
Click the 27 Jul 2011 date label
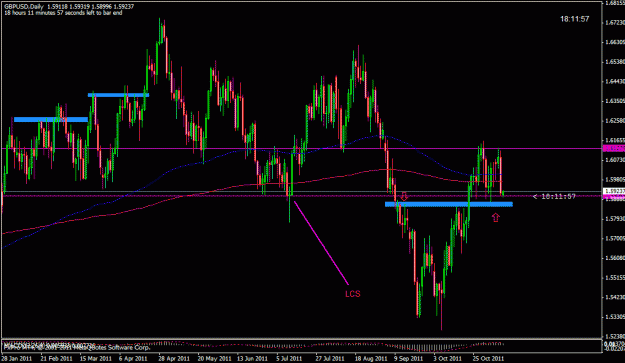coord(330,358)
